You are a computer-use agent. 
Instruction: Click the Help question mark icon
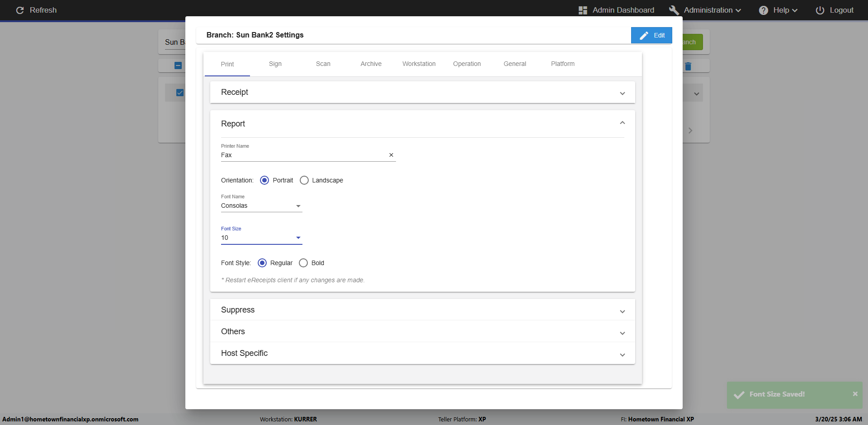coord(763,10)
